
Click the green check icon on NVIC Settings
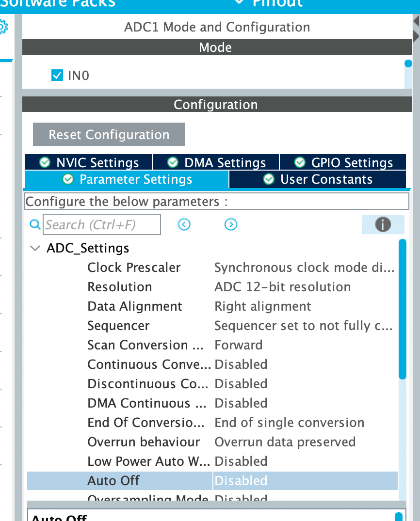tap(45, 162)
